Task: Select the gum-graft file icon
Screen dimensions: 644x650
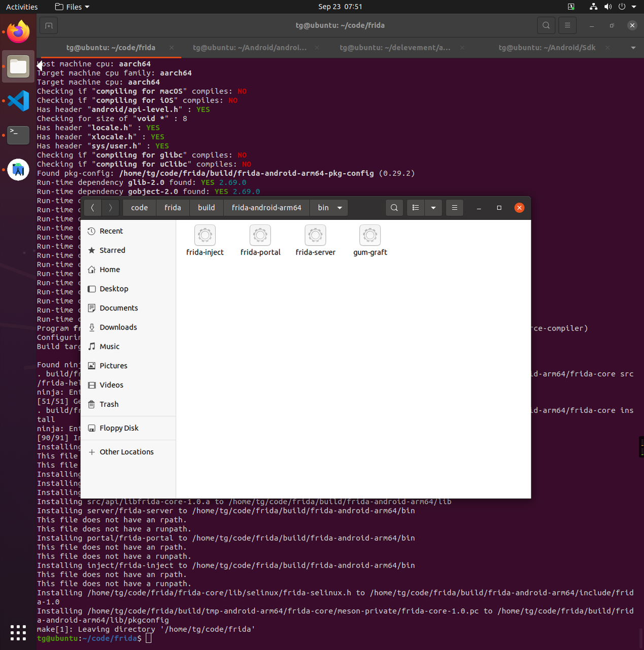Action: 370,236
